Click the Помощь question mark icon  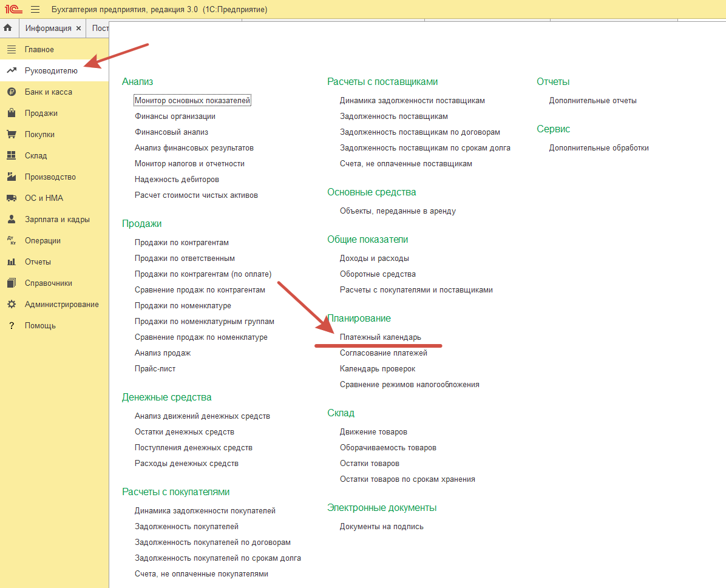tap(12, 325)
